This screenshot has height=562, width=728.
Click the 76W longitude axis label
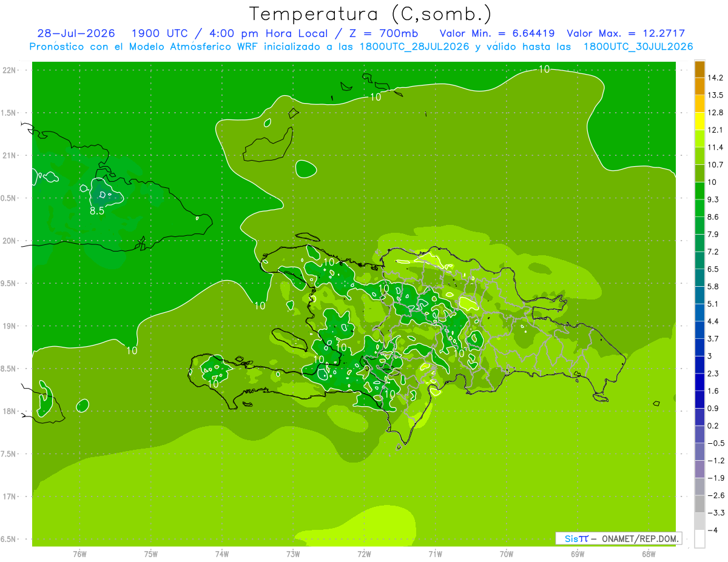(79, 554)
